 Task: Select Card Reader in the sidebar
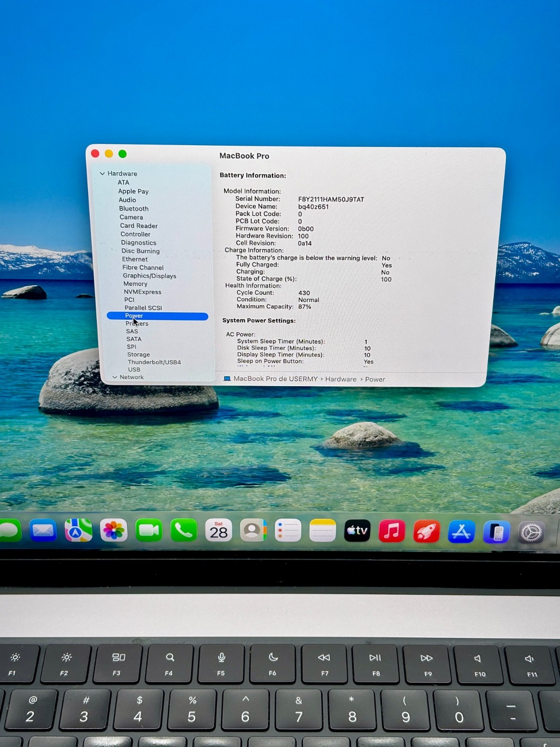click(x=139, y=226)
